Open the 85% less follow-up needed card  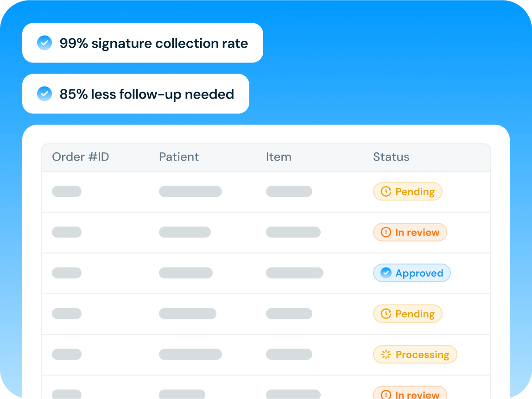[x=136, y=94]
